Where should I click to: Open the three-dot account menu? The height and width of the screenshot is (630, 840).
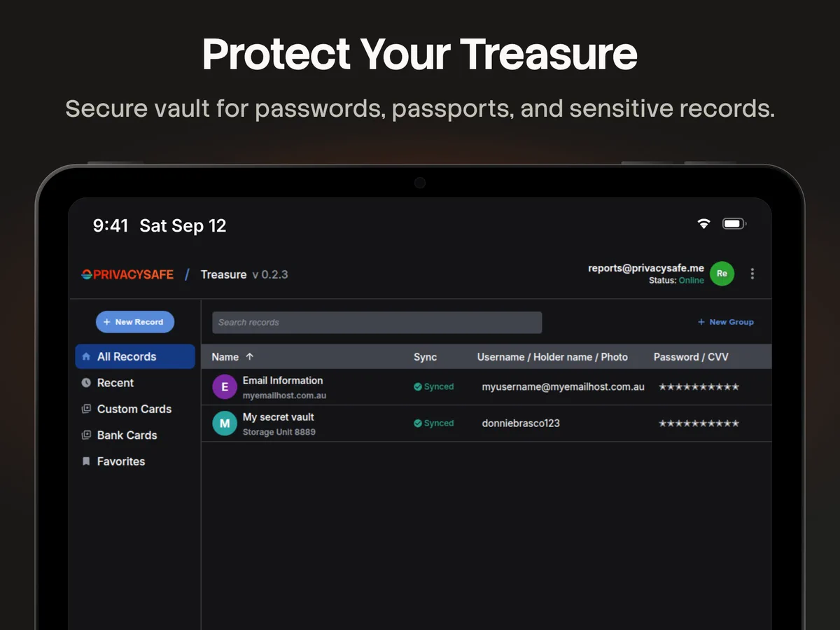pyautogui.click(x=752, y=274)
